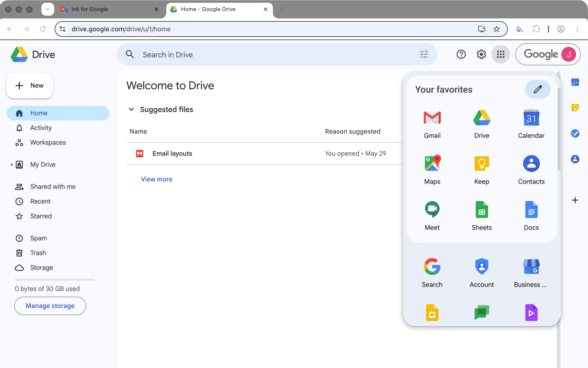Open Contacts in the side panel
The image size is (588, 368).
coord(575,159)
